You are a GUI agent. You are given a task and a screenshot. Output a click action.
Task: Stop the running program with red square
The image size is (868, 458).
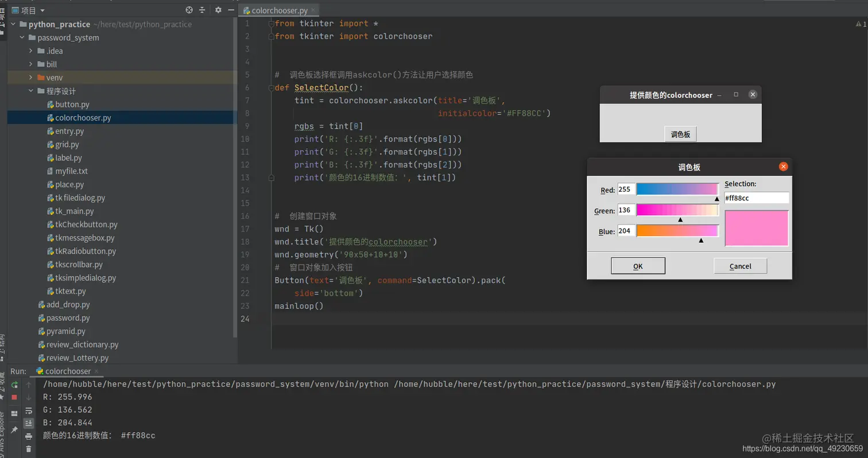tap(14, 397)
